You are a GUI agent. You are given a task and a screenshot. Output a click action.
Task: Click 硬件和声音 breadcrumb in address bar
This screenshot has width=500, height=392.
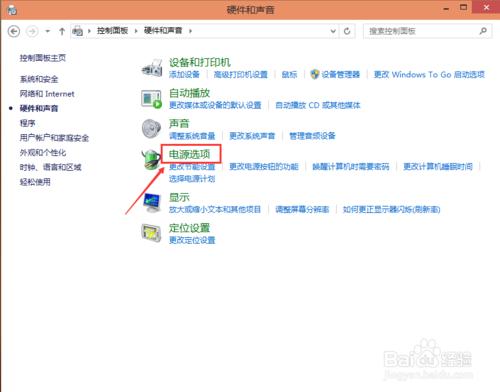coord(163,31)
